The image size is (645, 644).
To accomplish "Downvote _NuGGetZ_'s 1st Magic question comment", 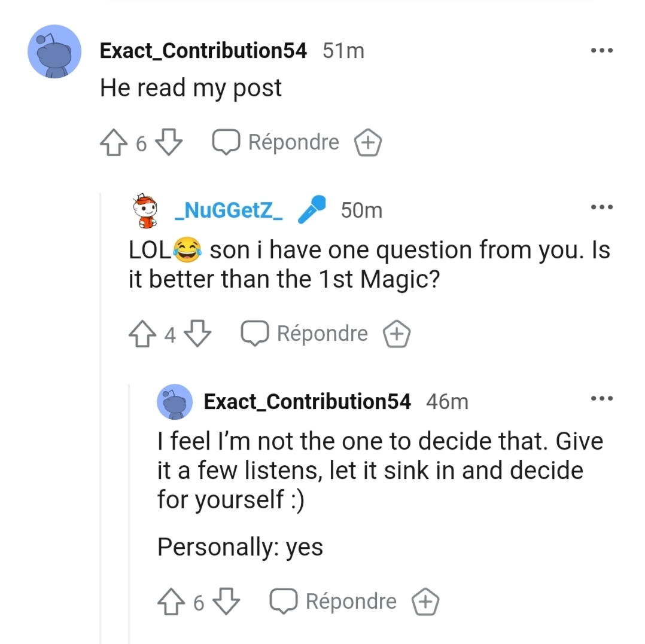I will pyautogui.click(x=197, y=334).
